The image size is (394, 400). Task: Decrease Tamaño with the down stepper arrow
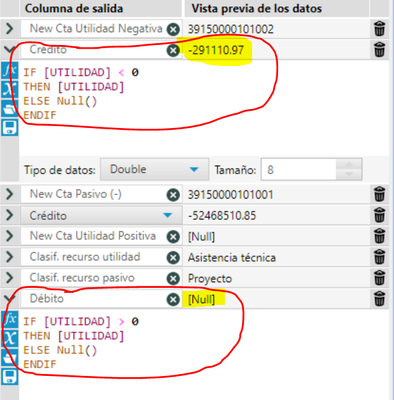click(x=349, y=175)
